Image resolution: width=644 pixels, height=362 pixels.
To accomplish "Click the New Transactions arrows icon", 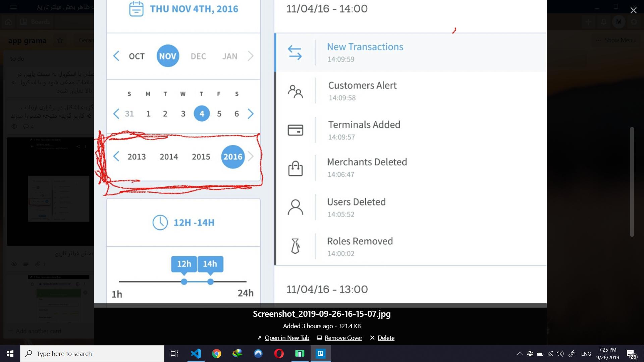I will [x=295, y=53].
